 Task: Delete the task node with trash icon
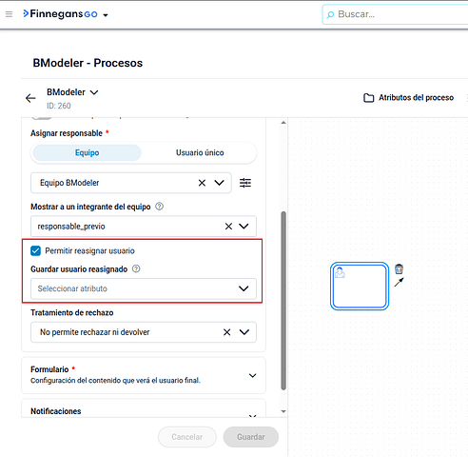tap(399, 269)
